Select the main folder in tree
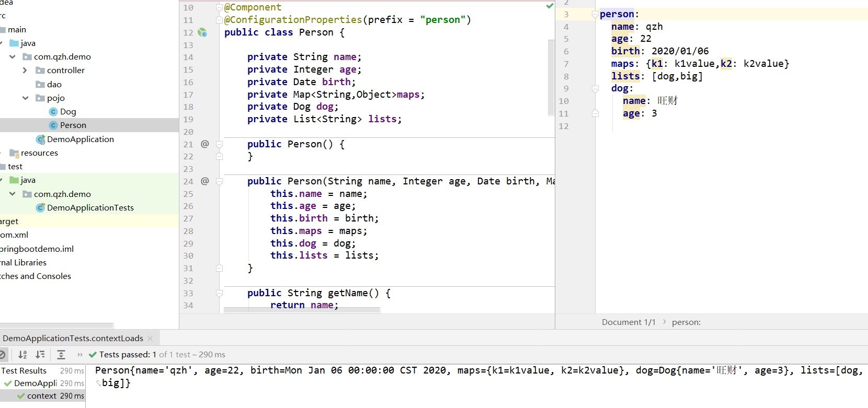868x408 pixels. pos(17,30)
